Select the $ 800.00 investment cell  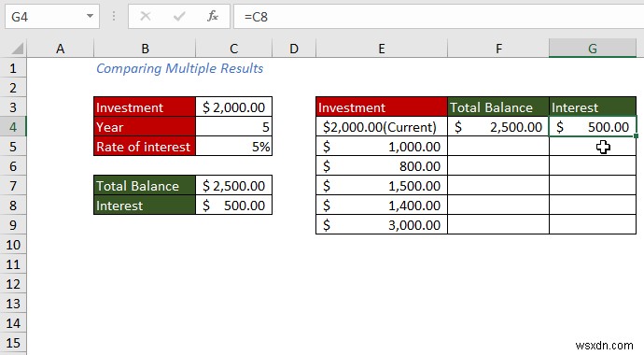382,166
